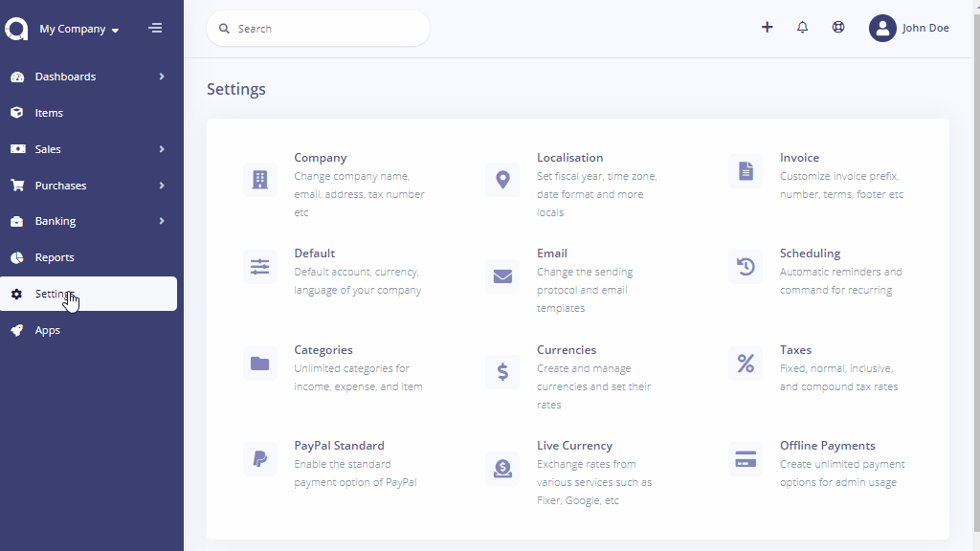Expand the Dashboards menu chevron
Image resolution: width=980 pixels, height=551 pixels.
162,77
